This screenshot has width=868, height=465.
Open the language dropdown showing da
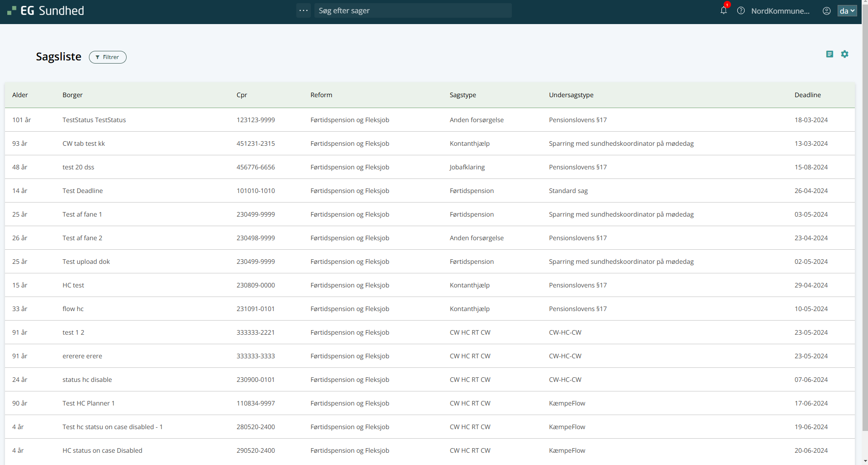click(x=847, y=10)
